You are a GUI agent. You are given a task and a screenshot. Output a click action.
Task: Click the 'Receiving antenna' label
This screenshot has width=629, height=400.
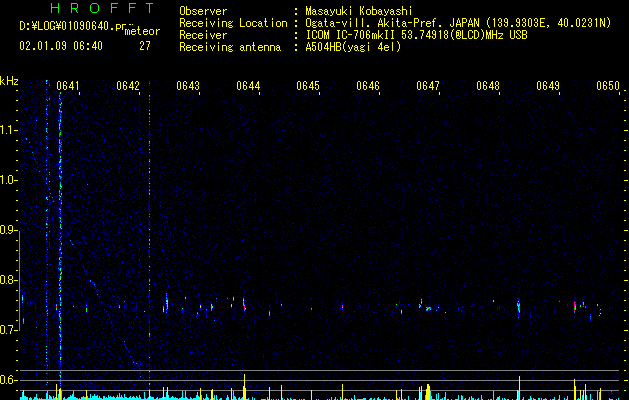click(230, 47)
